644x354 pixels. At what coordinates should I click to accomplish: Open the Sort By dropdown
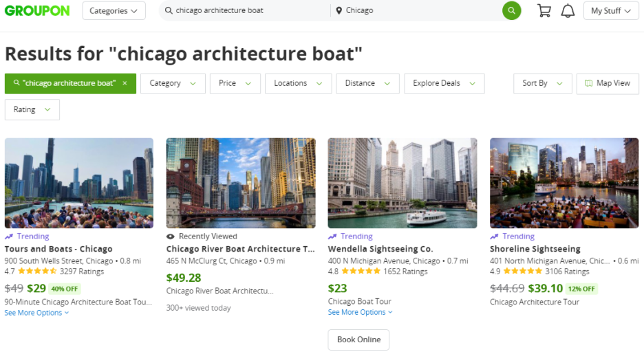pyautogui.click(x=543, y=83)
